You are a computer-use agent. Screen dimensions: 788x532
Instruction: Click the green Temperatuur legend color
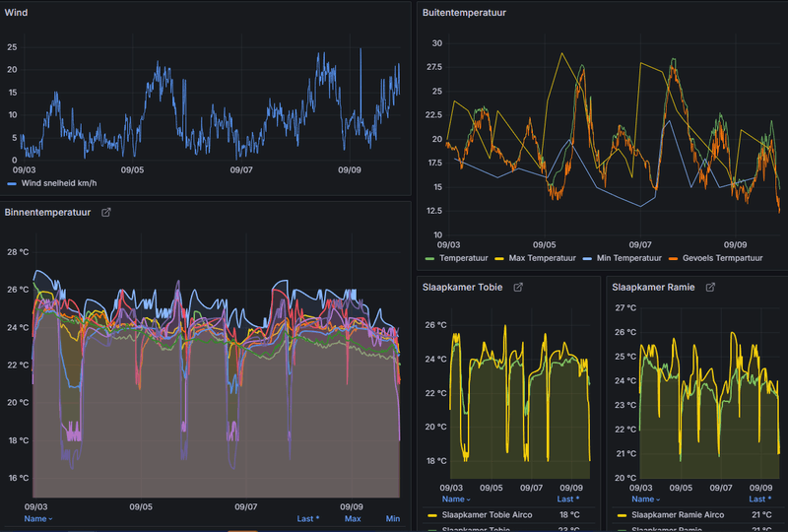(x=429, y=257)
